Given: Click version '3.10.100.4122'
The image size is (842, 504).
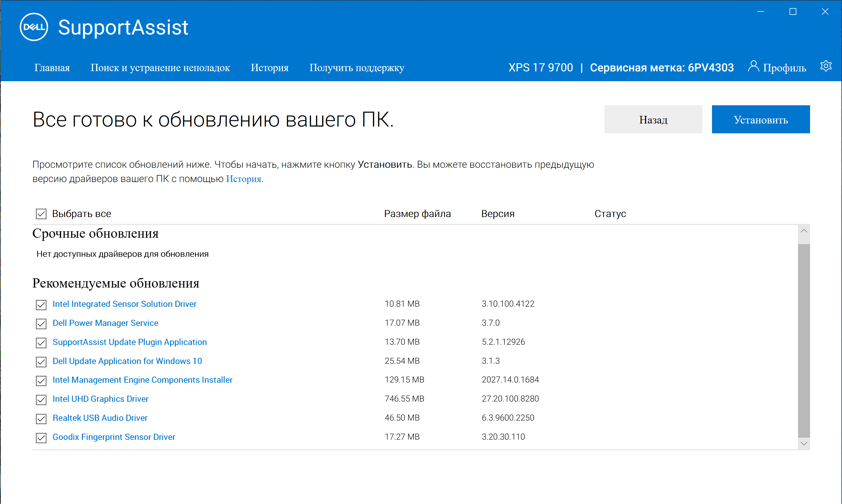Looking at the screenshot, I should click(508, 304).
